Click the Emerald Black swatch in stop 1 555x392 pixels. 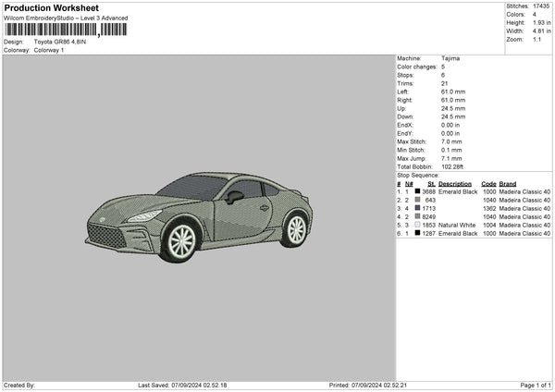418,191
